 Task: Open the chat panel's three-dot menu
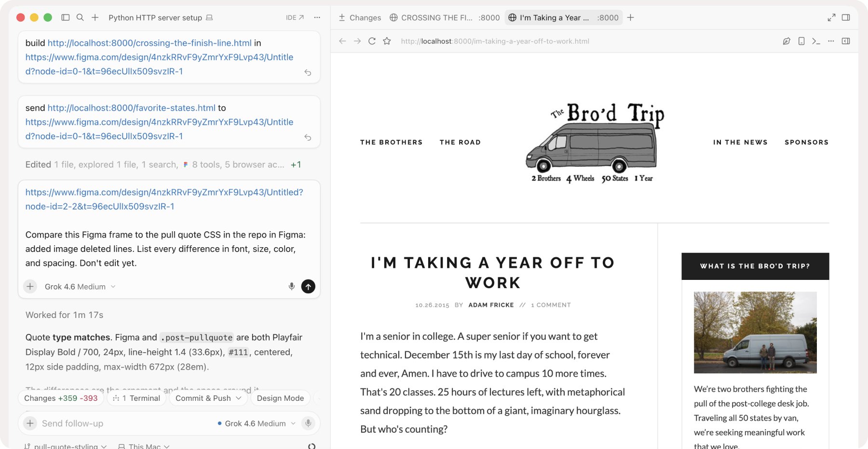coord(317,17)
